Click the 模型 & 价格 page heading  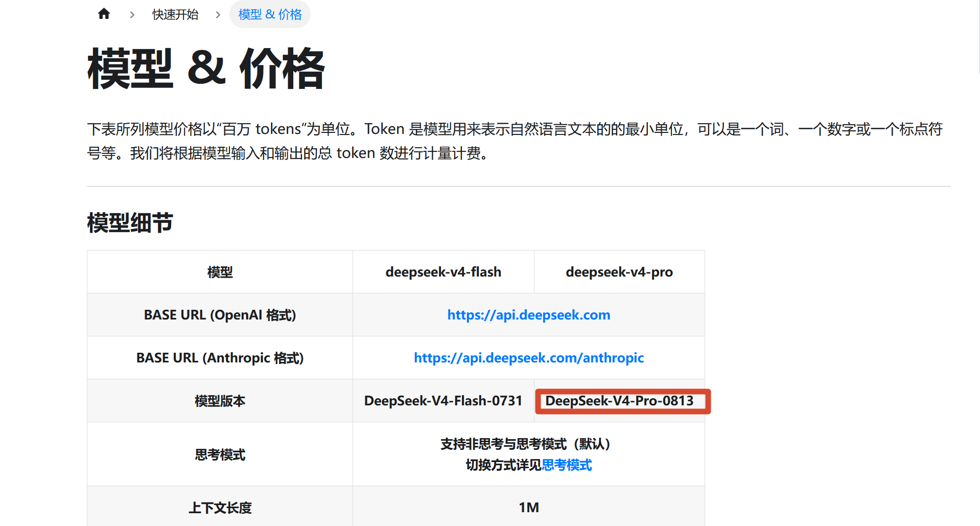tap(206, 68)
